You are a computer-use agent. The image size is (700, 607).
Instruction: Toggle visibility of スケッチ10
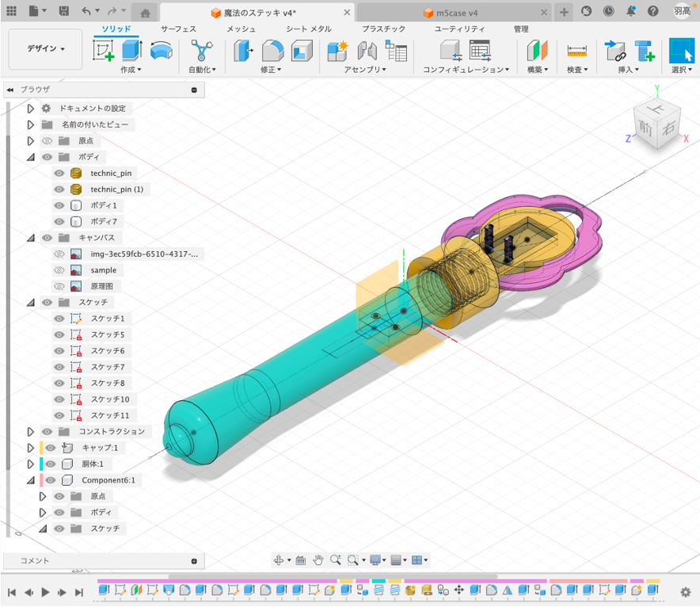click(x=59, y=399)
